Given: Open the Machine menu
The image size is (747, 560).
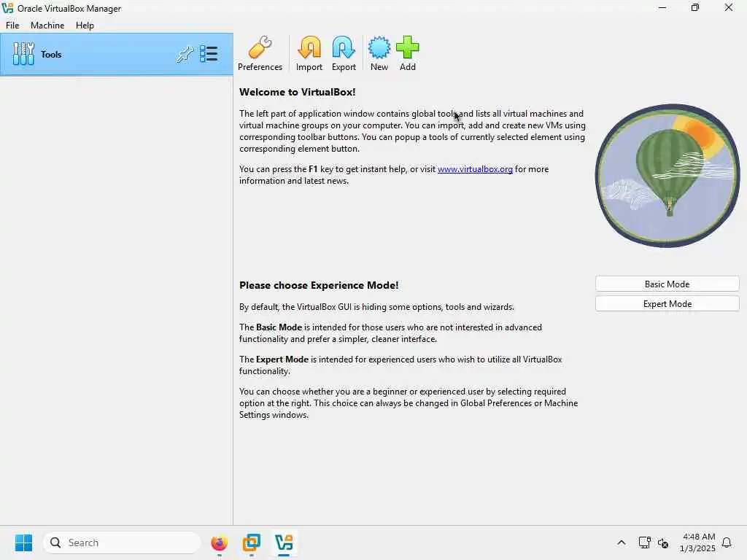Looking at the screenshot, I should (47, 26).
